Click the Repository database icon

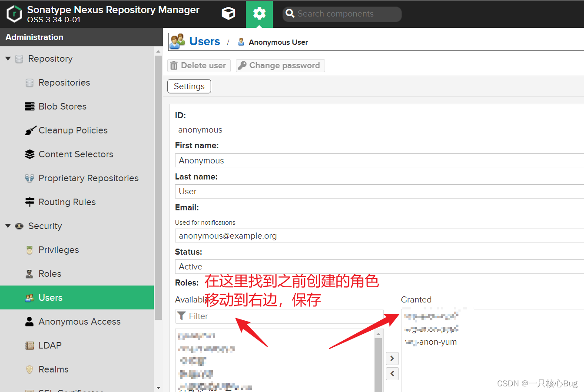click(19, 59)
